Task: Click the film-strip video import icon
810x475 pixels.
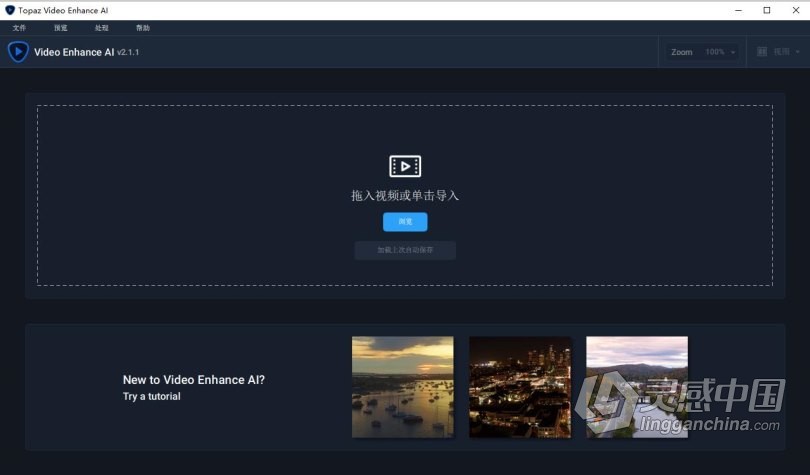Action: (x=405, y=166)
